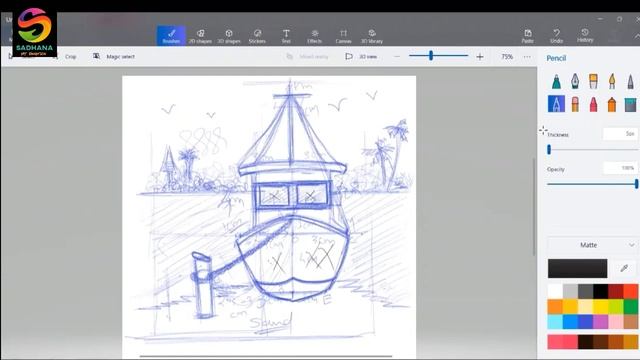Click the zoom out minus icon
The height and width of the screenshot is (360, 640).
coord(397,57)
